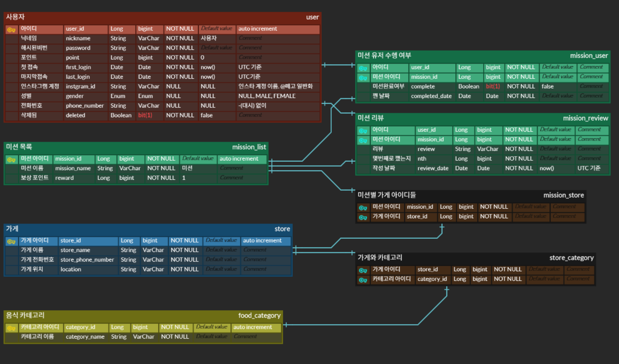The width and height of the screenshot is (619, 364).
Task: Click the key icon in mission_review's mission_id row
Action: point(363,140)
